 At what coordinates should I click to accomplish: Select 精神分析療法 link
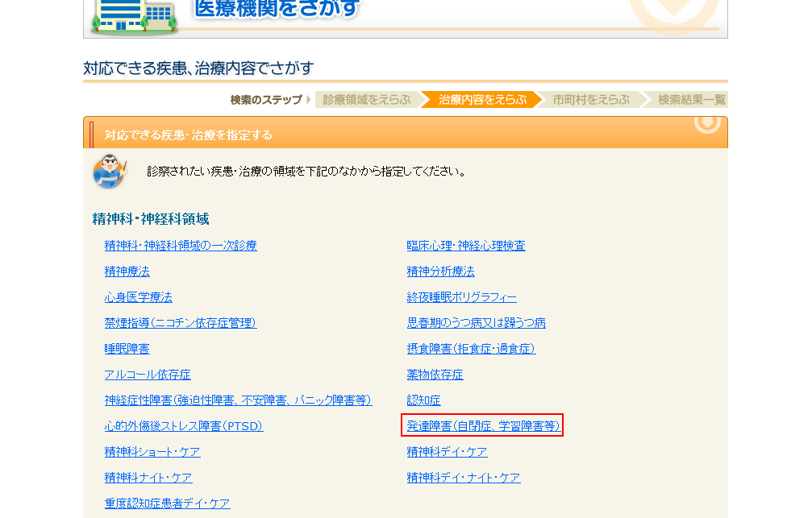tap(441, 271)
